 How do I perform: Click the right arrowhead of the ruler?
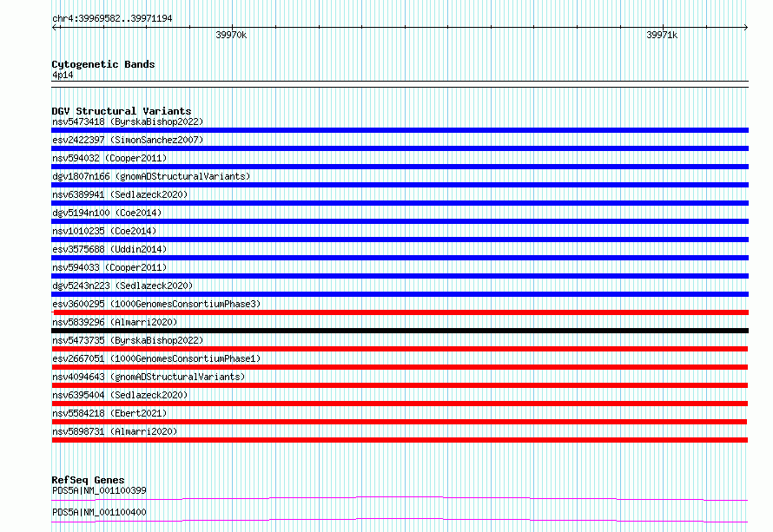coord(746,28)
